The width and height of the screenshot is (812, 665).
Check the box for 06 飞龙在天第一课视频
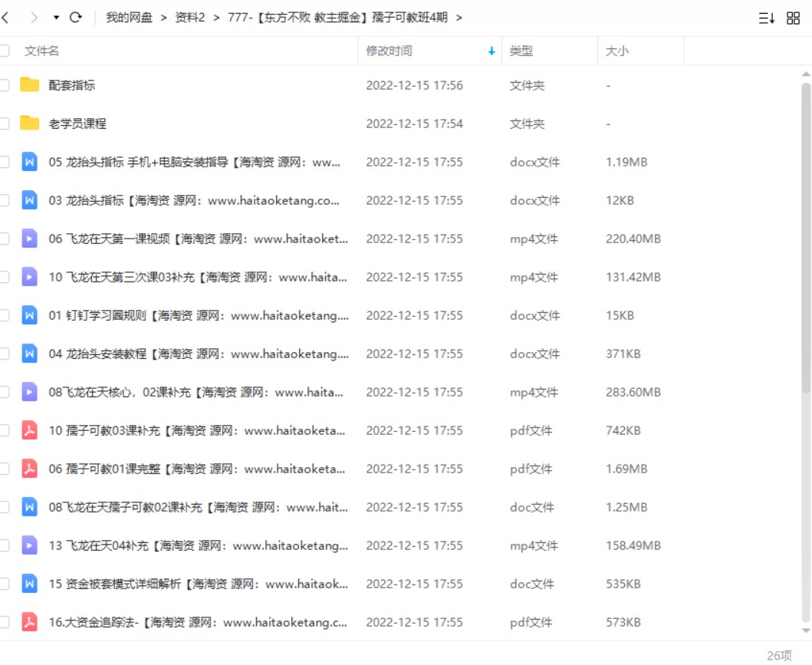point(4,239)
